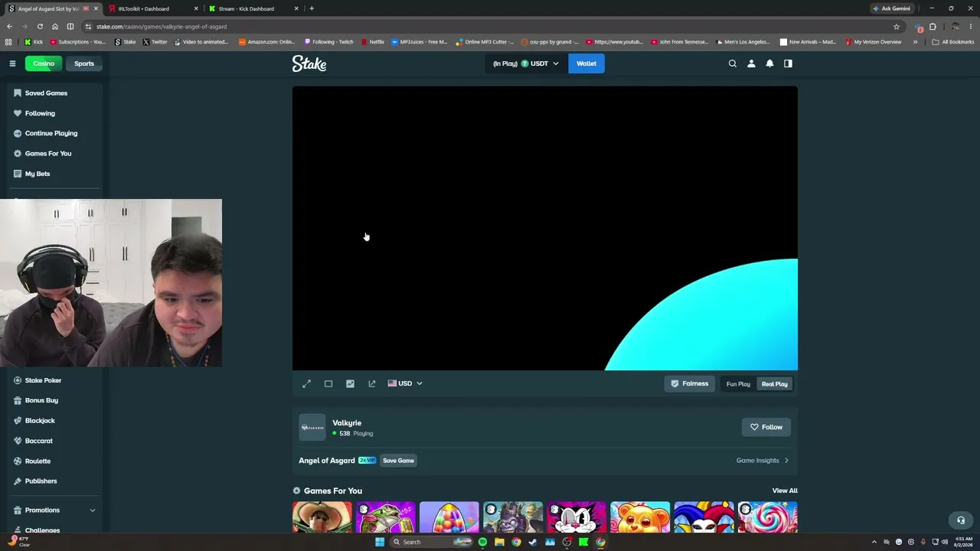The image size is (980, 551).
Task: Open All Bookmarks folder
Action: pos(953,42)
